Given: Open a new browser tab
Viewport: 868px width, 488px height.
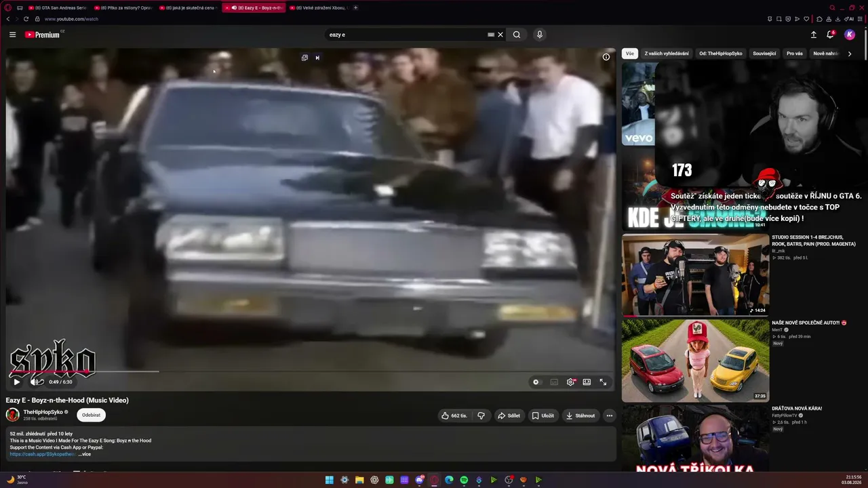Looking at the screenshot, I should point(355,7).
